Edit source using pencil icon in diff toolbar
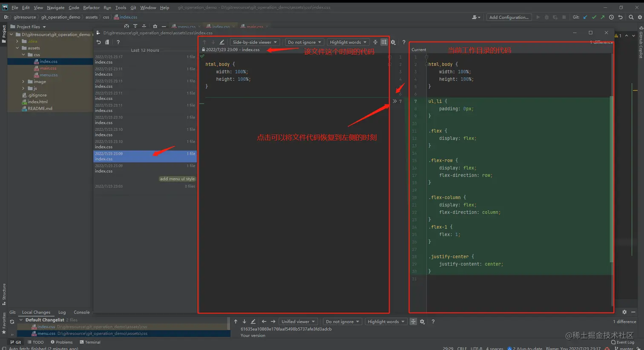The height and width of the screenshot is (350, 644). pos(222,42)
